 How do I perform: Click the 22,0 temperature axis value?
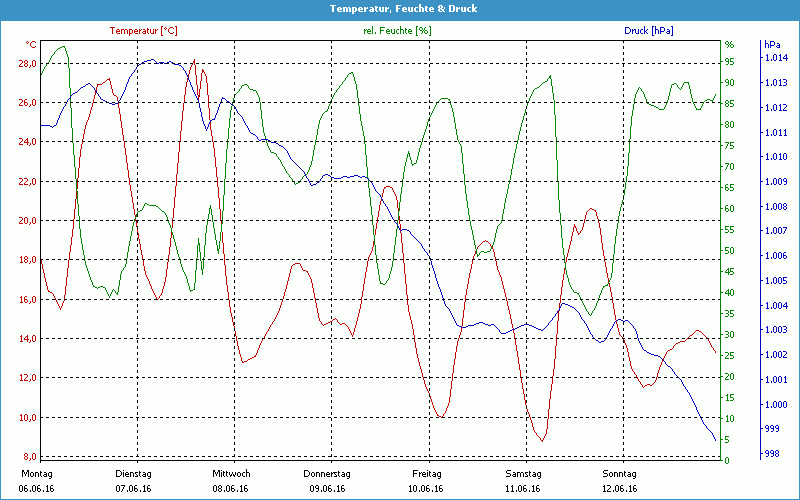[28, 182]
